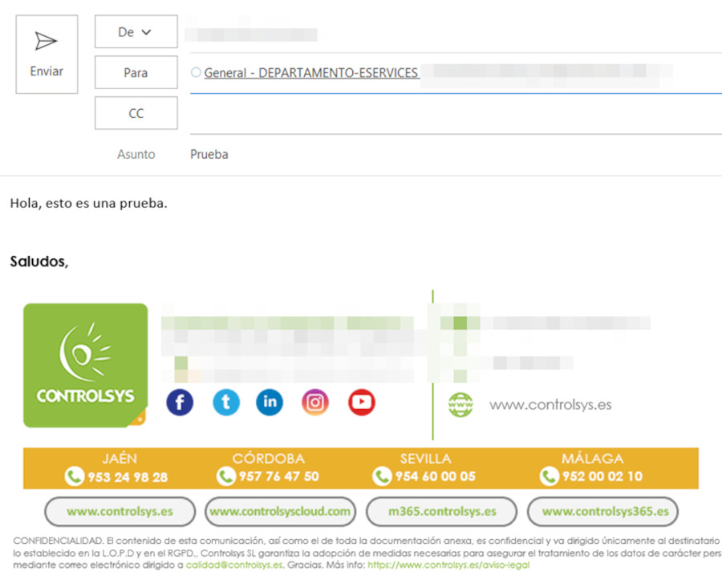
Task: Open the LinkedIn icon in signature
Action: (x=270, y=403)
